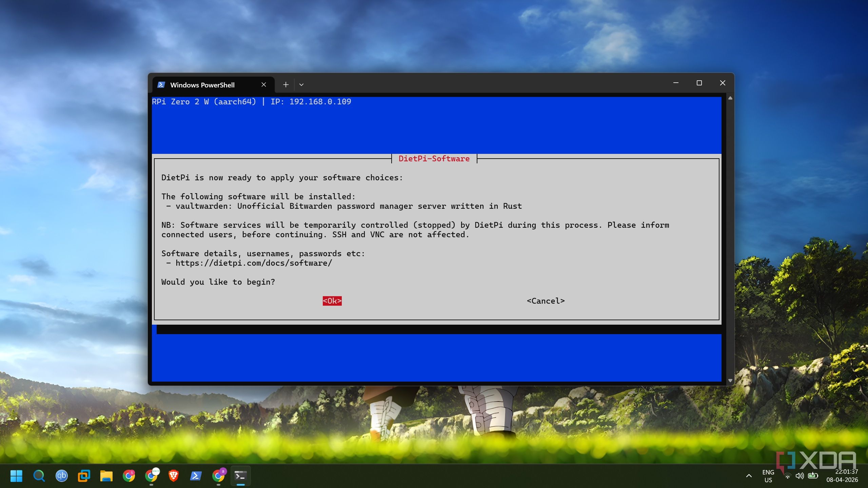The height and width of the screenshot is (488, 868).
Task: Click the red "DietPi-Software" dialog title
Action: click(x=434, y=159)
